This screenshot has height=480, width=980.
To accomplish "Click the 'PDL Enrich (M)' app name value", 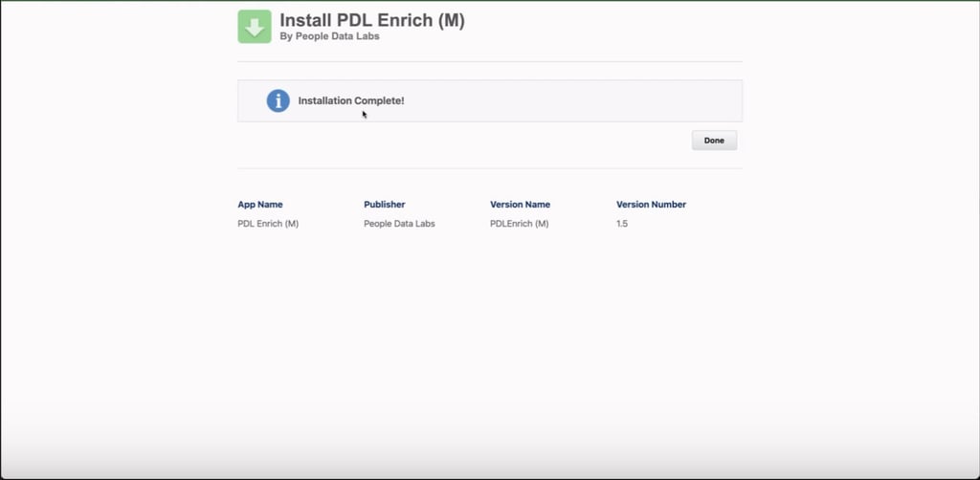I will click(x=268, y=224).
